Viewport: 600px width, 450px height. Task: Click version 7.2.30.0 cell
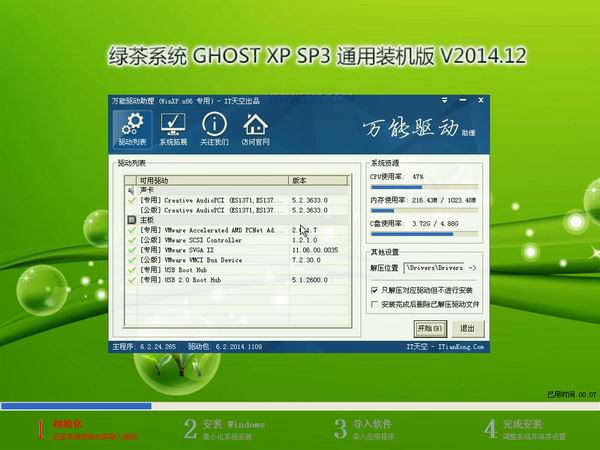(306, 260)
